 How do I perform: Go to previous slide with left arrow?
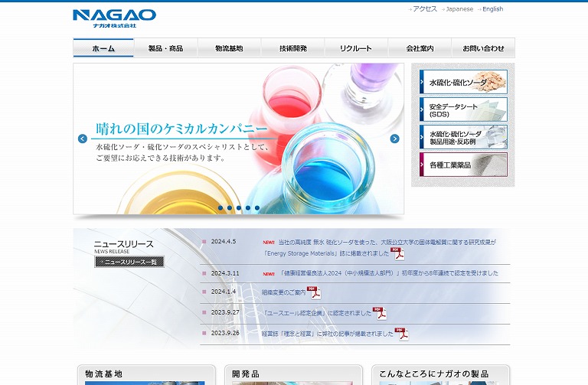tap(83, 139)
